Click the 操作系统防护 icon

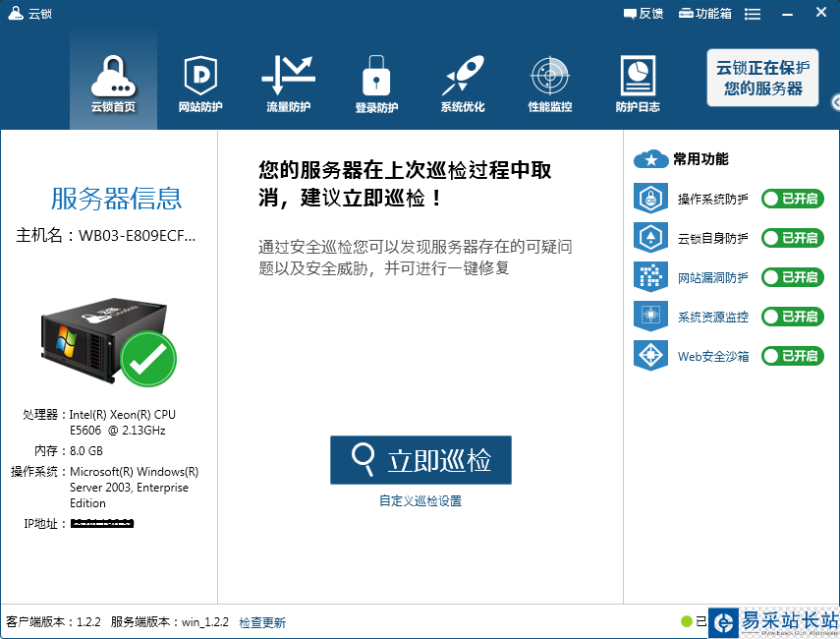point(650,199)
